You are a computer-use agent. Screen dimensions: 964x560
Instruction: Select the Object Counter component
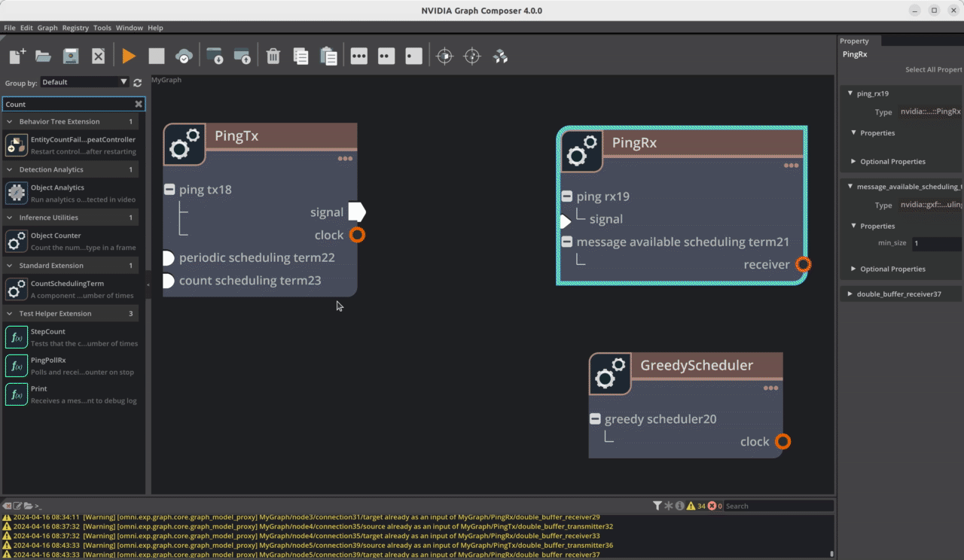point(71,242)
